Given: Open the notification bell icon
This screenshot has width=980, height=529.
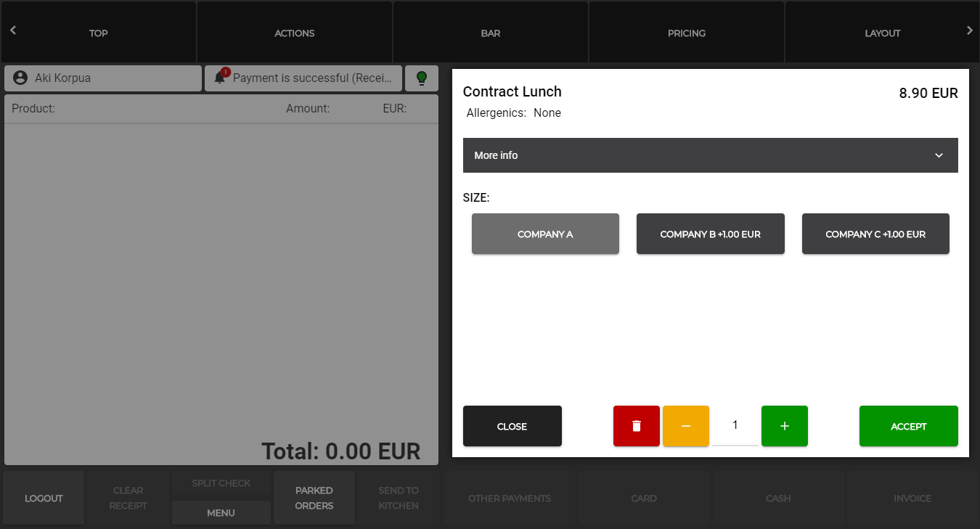Looking at the screenshot, I should tap(220, 78).
